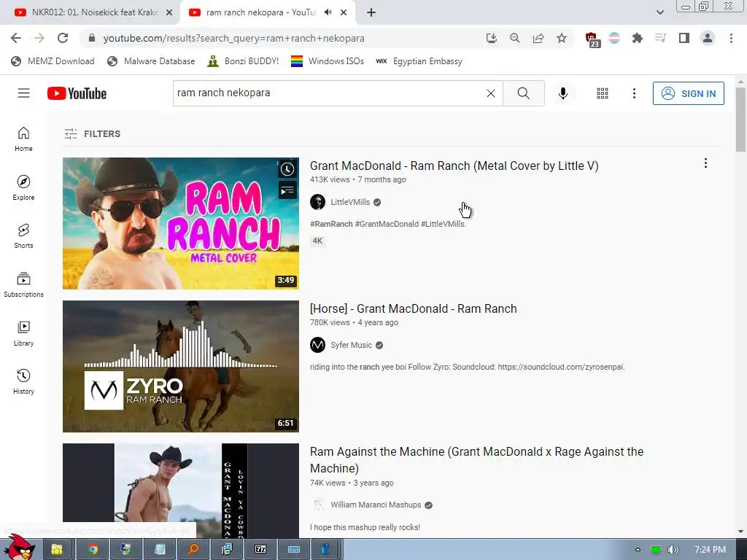This screenshot has height=560, width=747.
Task: Open the [Horse] Grant MacDonald Ram Ranch title
Action: click(413, 308)
